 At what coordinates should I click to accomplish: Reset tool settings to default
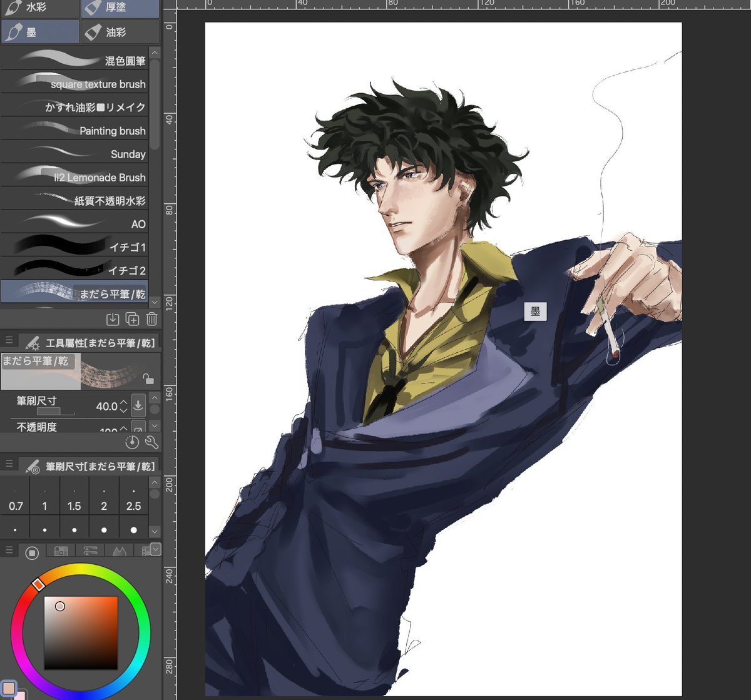[132, 442]
